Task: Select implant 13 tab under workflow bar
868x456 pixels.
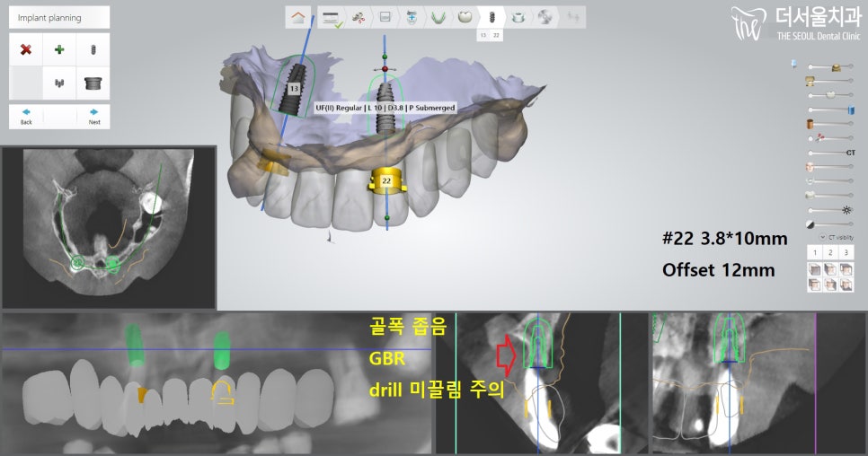Action: point(483,34)
